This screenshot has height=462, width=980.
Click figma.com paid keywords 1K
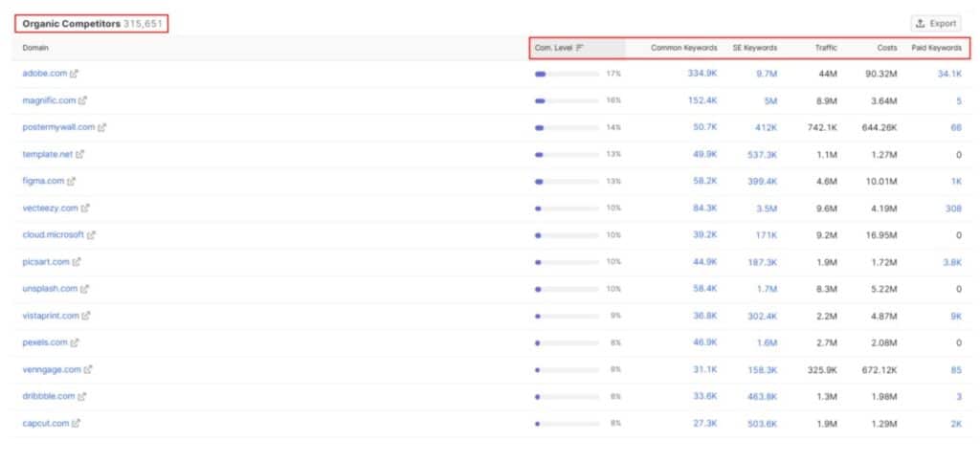pos(956,181)
